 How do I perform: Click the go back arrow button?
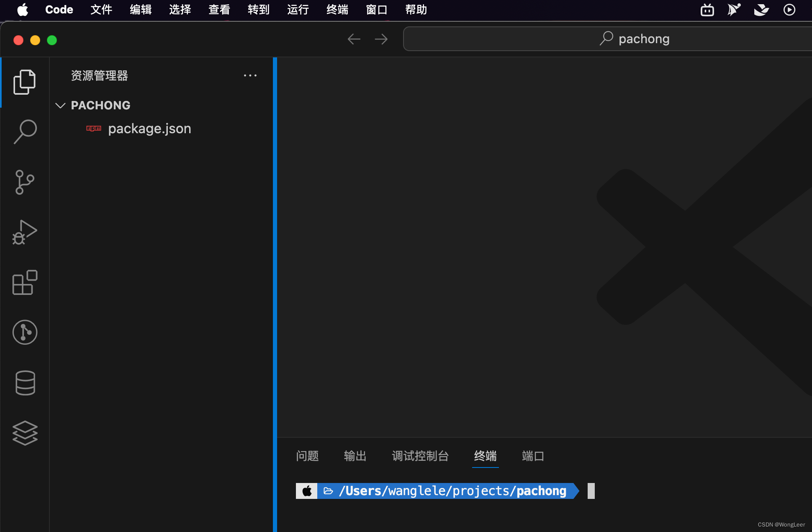(354, 39)
